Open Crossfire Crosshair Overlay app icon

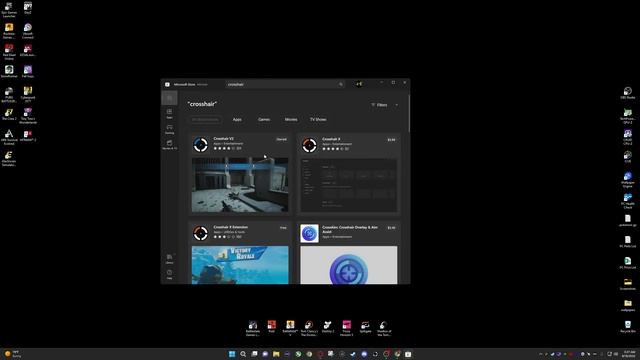click(309, 233)
